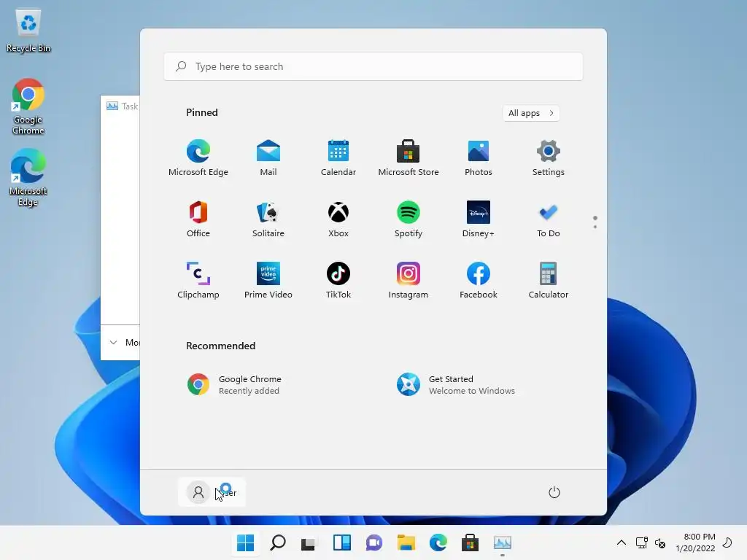This screenshot has height=560, width=747.
Task: Open Spotify from pinned apps
Action: (x=409, y=219)
